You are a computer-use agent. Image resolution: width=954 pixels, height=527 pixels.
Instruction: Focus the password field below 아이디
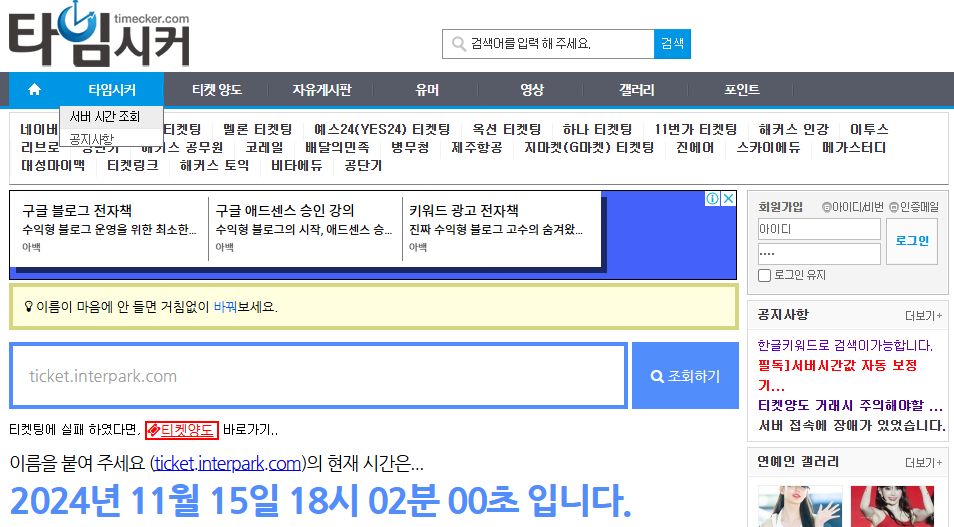coord(819,254)
